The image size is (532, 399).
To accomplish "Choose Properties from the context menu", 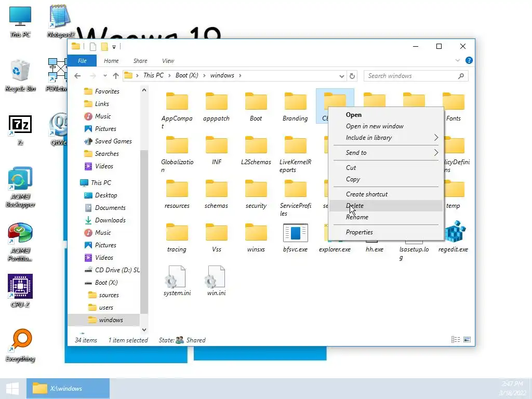I will tap(386, 232).
